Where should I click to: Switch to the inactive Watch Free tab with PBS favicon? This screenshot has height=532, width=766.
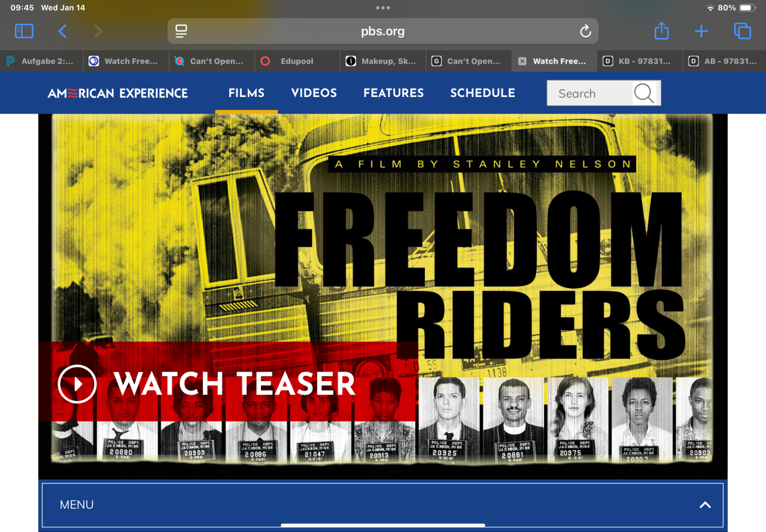coord(126,61)
